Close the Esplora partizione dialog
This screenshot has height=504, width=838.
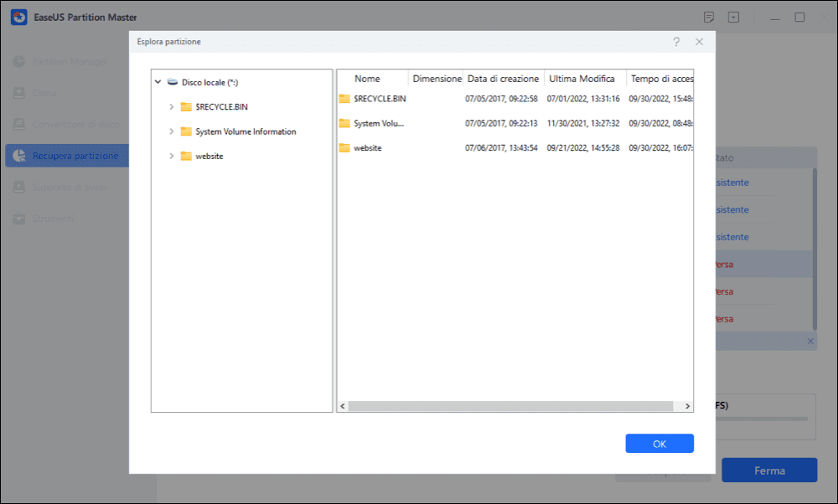point(699,41)
